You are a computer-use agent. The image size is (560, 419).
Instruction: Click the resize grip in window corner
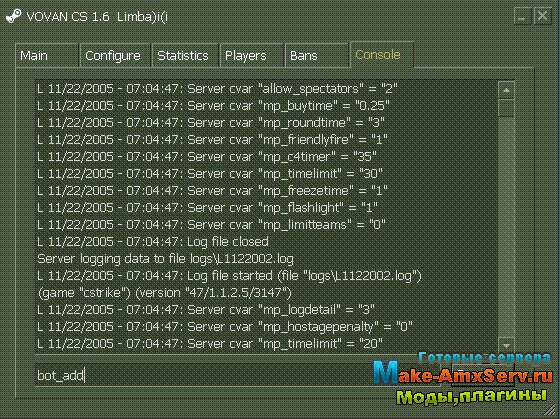click(552, 411)
